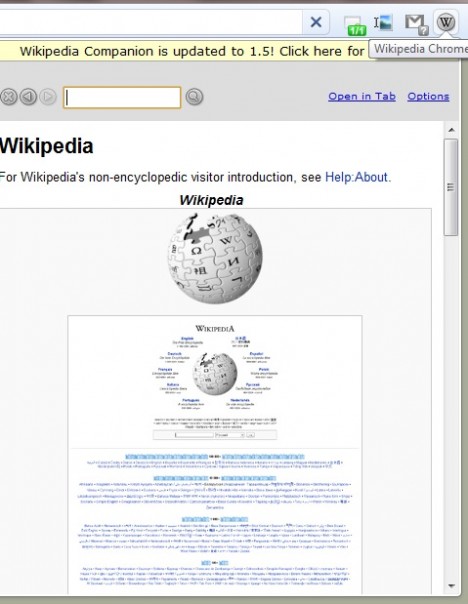Screen dimensions: 468x604
Task: Click the extension icon with 1/1 badge
Action: coord(355,26)
